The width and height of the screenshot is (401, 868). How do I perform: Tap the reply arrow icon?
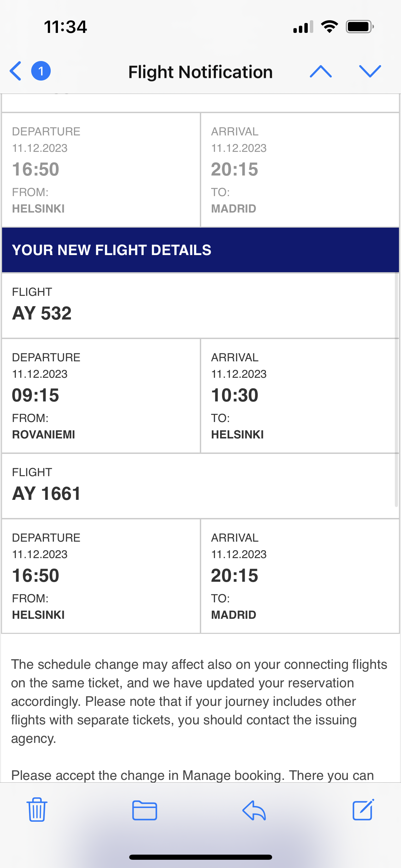tap(254, 810)
